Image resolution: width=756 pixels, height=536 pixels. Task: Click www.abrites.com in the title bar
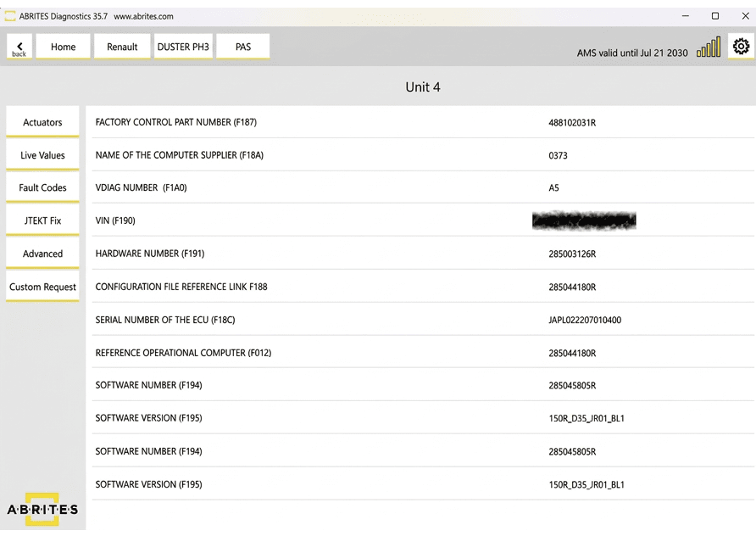144,16
